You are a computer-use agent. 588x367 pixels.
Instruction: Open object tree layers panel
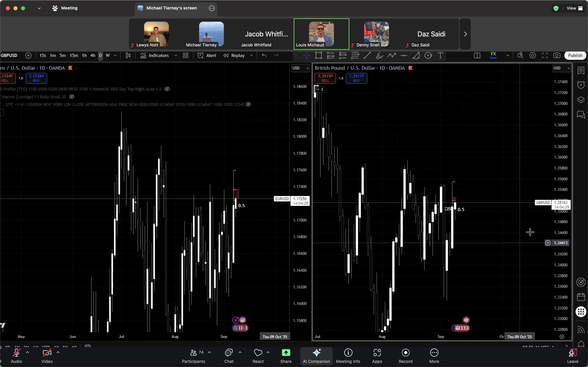pos(581,100)
